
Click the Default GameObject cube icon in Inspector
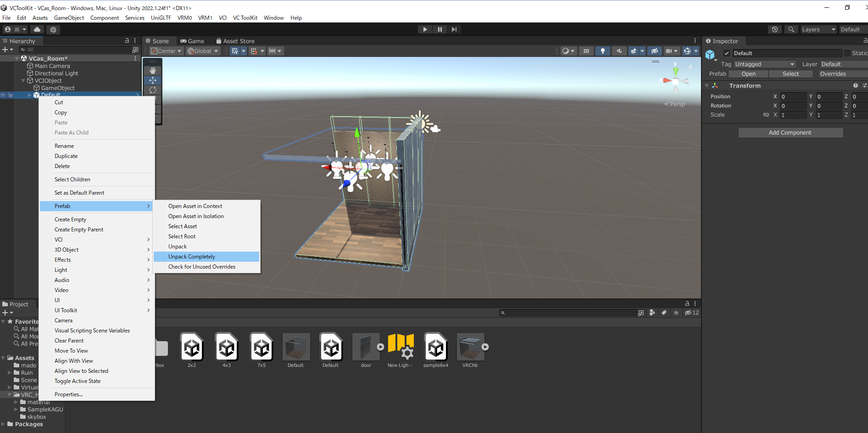pyautogui.click(x=710, y=55)
